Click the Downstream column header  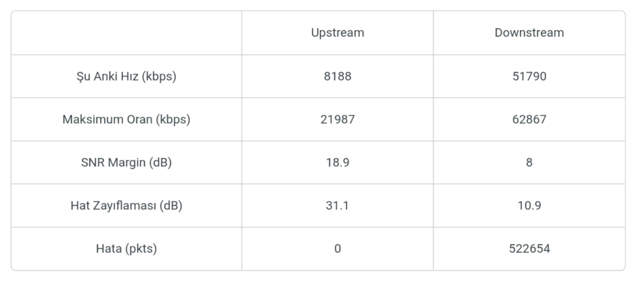coord(529,33)
